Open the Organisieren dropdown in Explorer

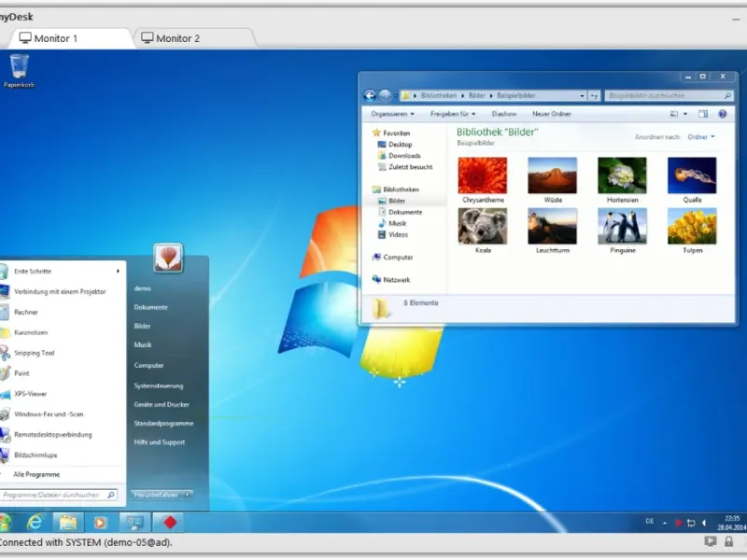392,114
